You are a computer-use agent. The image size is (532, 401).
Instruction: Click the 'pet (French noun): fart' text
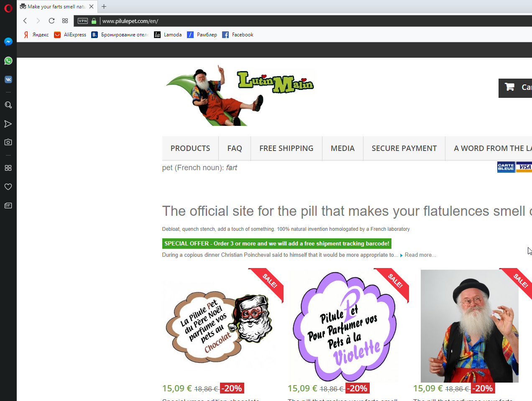[x=199, y=168]
